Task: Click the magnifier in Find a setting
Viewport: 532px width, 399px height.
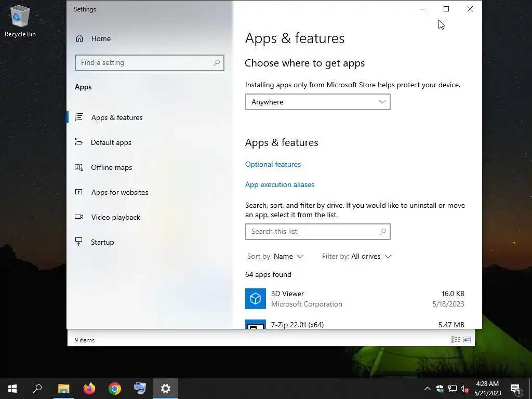Action: (217, 63)
